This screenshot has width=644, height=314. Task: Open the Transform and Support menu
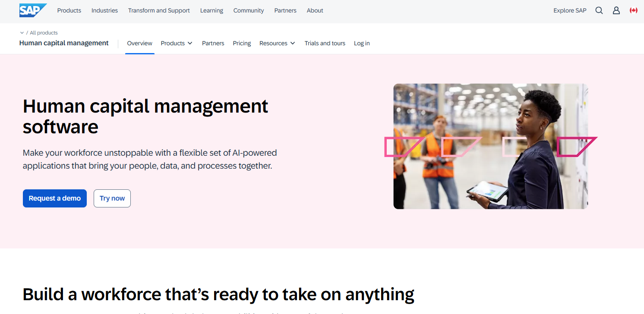(159, 10)
